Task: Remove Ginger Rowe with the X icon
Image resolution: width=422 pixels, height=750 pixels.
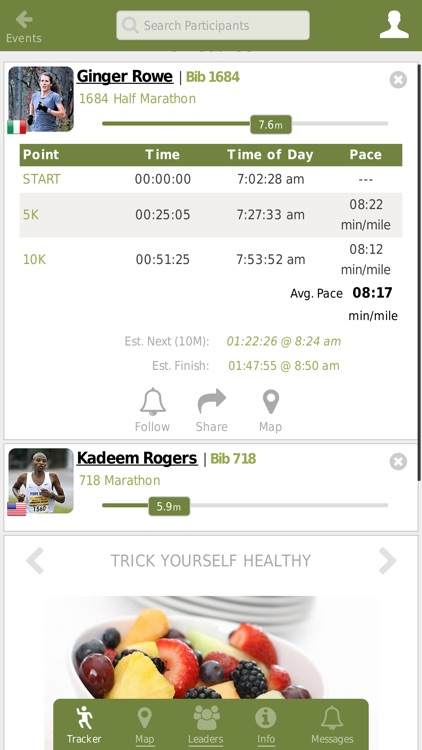Action: [x=398, y=79]
